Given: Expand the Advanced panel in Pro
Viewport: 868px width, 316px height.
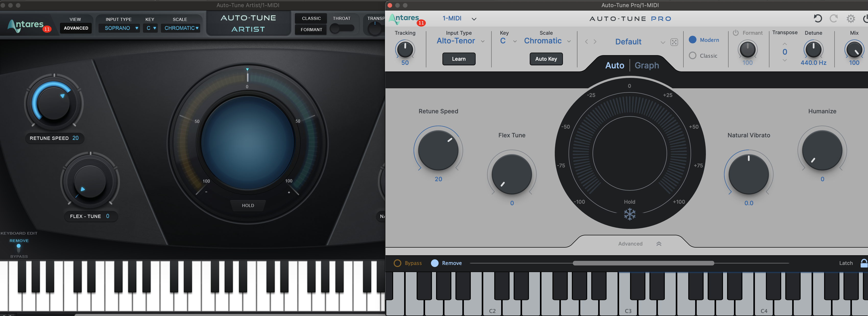Looking at the screenshot, I should pyautogui.click(x=639, y=244).
